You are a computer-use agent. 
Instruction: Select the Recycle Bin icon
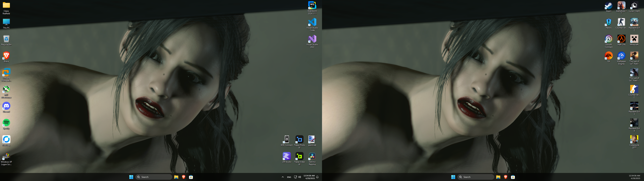coord(6,40)
